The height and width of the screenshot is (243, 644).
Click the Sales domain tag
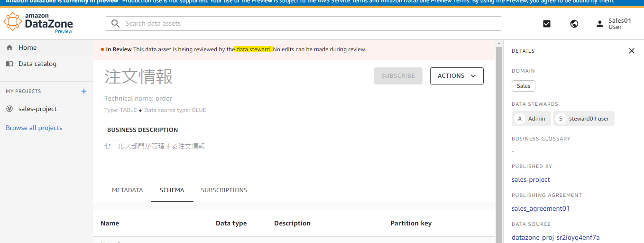[x=524, y=86]
